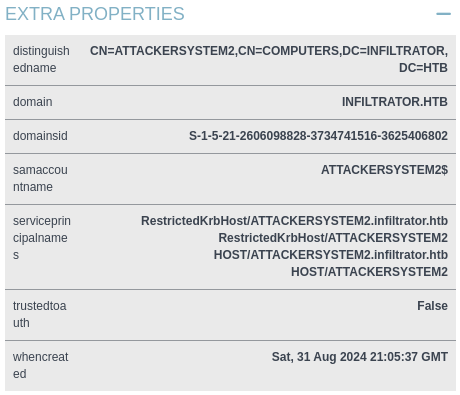Click the whencreated property label

tap(41, 365)
